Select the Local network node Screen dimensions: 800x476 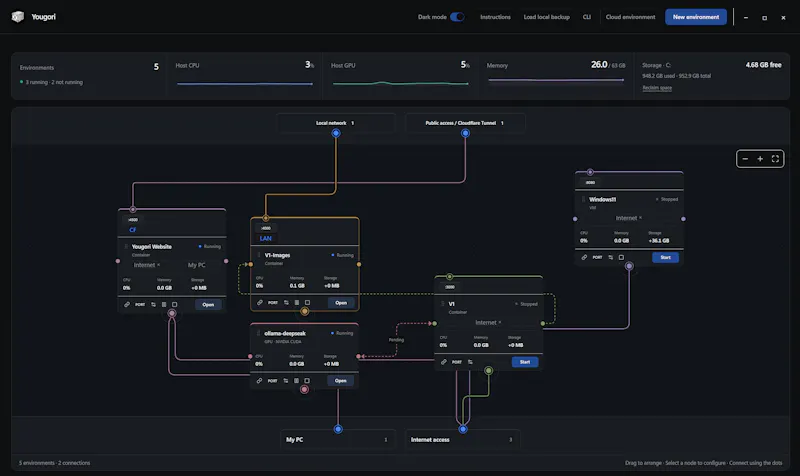click(x=336, y=123)
